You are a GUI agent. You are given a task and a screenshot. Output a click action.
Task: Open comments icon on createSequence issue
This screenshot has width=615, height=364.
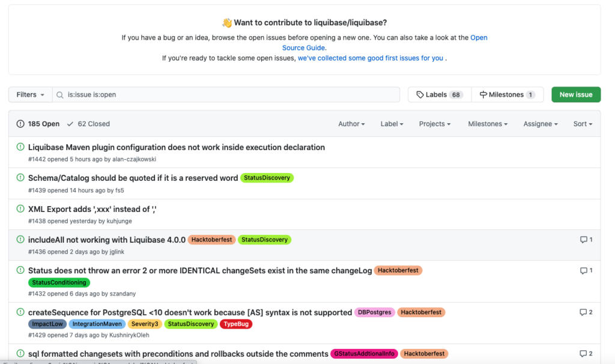583,312
